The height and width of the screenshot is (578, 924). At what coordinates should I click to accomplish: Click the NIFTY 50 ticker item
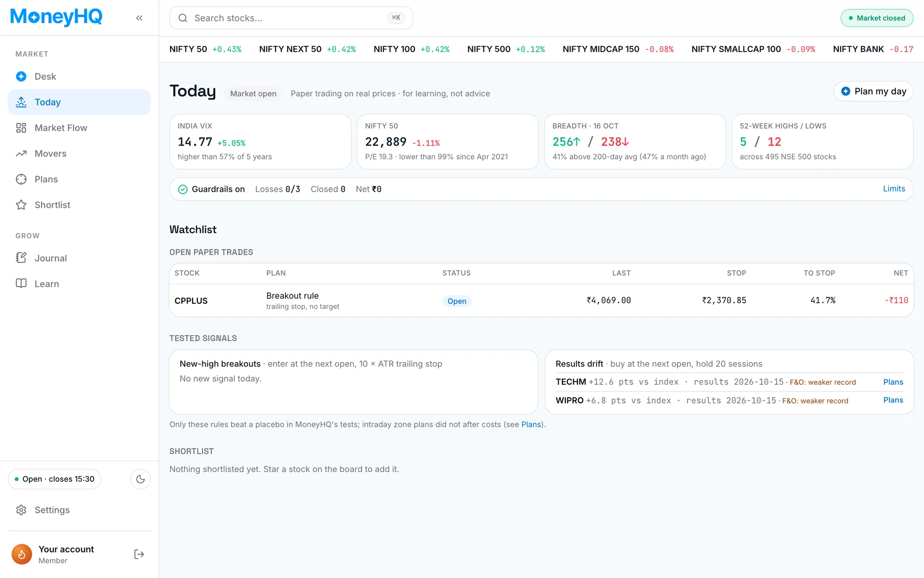[x=205, y=49]
